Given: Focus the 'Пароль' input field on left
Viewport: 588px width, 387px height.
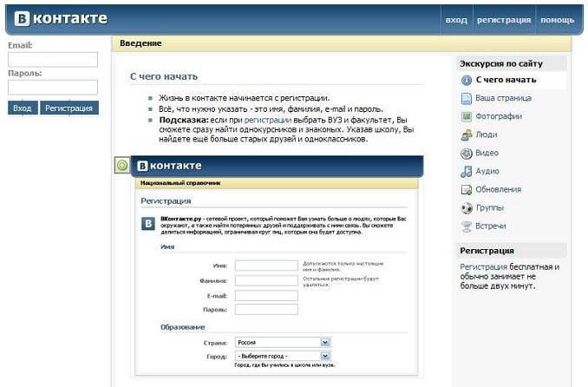Looking at the screenshot, I should point(53,88).
